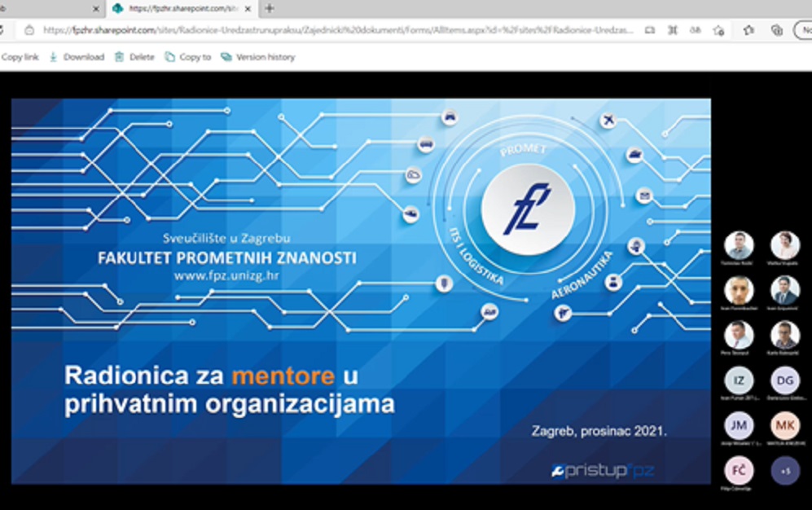Close the active SharePoint tab
This screenshot has width=812, height=510.
248,9
